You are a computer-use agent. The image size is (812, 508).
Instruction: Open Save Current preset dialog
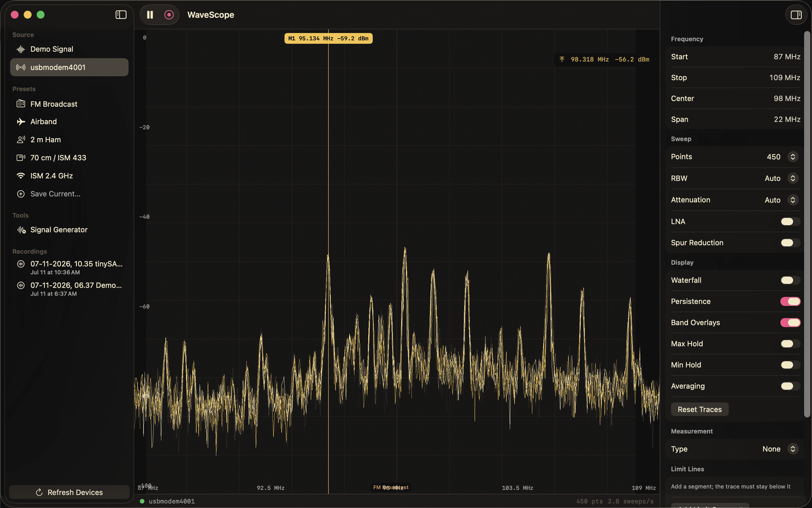coord(69,194)
